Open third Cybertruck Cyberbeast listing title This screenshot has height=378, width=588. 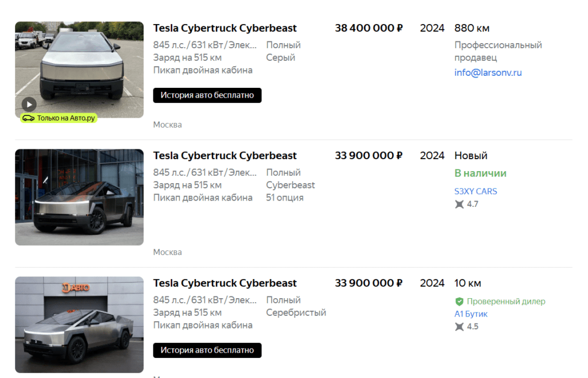coord(225,283)
